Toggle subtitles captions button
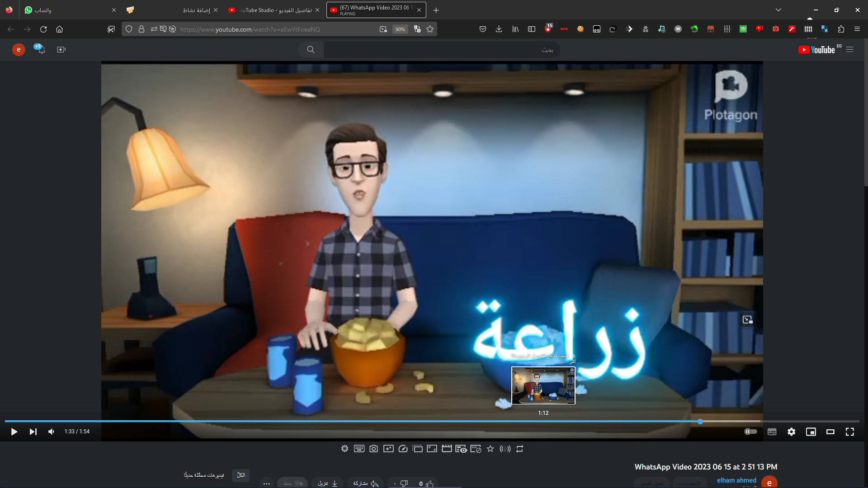The image size is (868, 488). click(772, 432)
